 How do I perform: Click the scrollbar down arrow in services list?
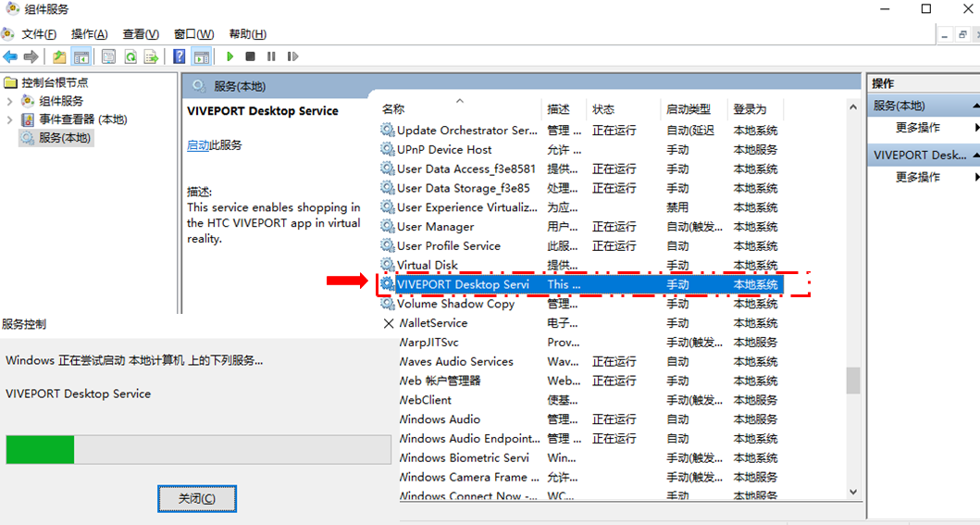(853, 492)
